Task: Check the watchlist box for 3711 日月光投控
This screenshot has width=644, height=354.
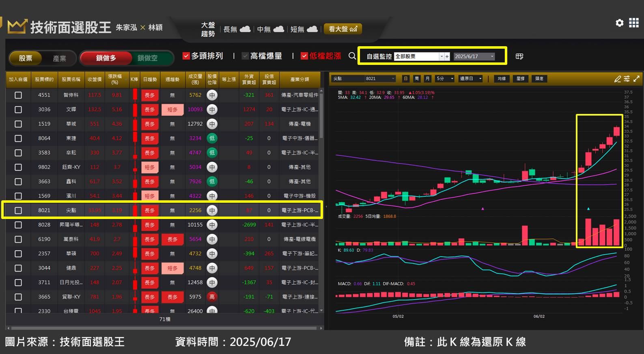Action: point(18,282)
